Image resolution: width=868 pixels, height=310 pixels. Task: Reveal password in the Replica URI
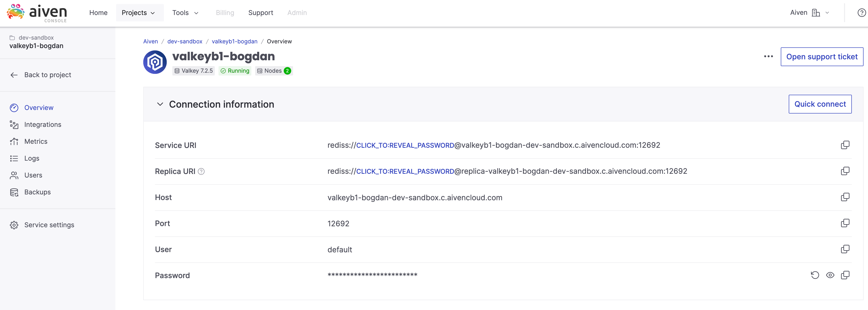pyautogui.click(x=405, y=171)
